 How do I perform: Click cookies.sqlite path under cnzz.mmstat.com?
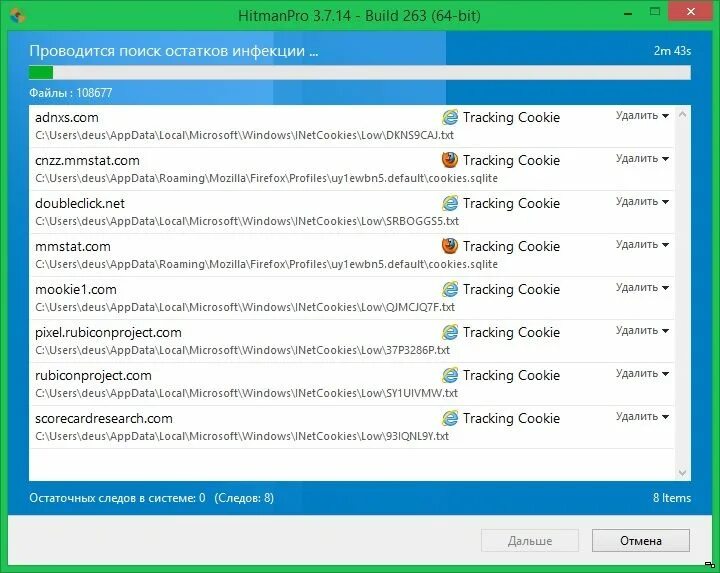coord(266,178)
